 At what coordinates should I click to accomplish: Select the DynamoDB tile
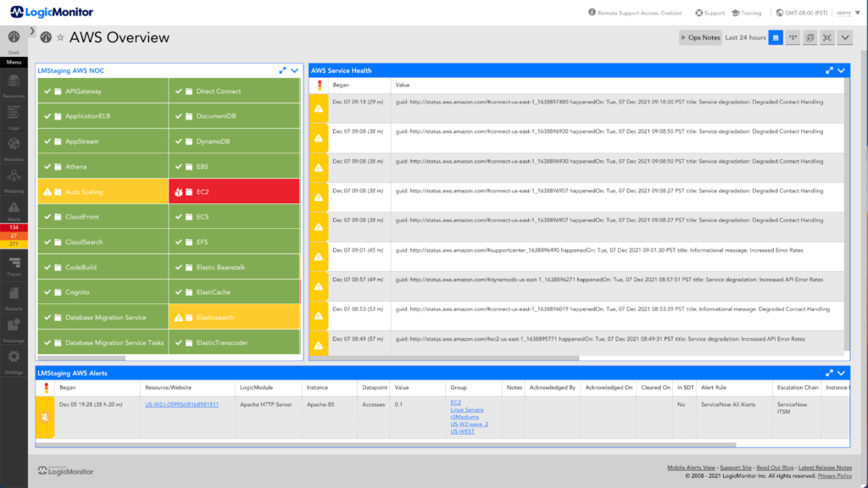(x=234, y=141)
